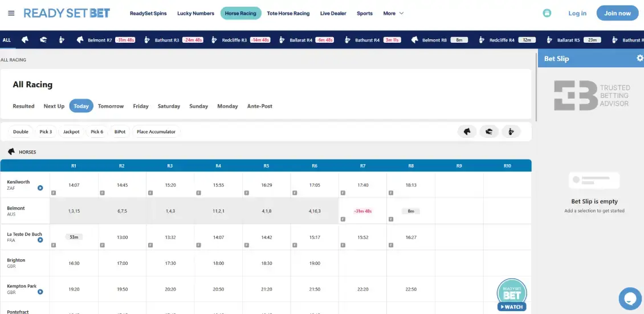Viewport: 644px width, 314px height.
Task: Click harness icon beside Ballarat R4
Action: 282,40
